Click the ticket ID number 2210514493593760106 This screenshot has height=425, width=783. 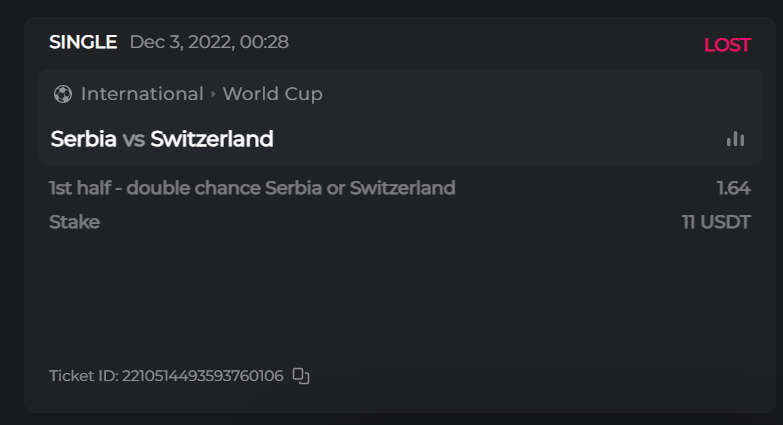[x=203, y=376]
